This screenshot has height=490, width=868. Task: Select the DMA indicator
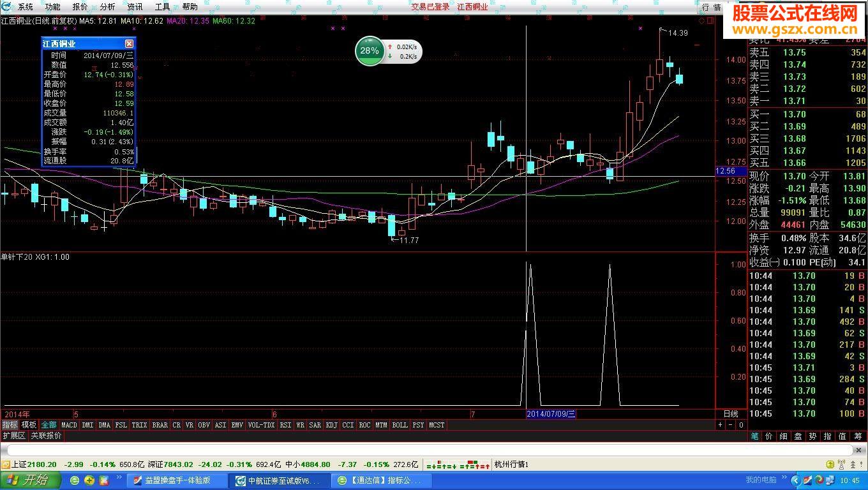click(x=104, y=424)
